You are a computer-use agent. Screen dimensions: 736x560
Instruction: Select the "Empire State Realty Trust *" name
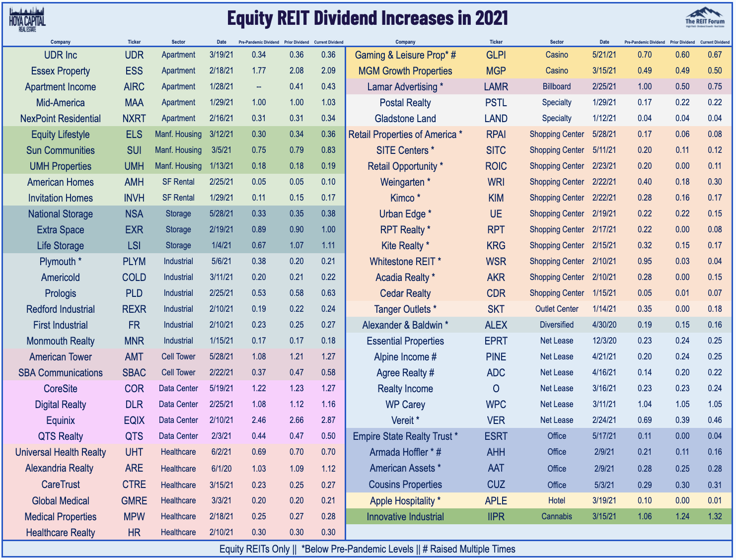tap(405, 436)
